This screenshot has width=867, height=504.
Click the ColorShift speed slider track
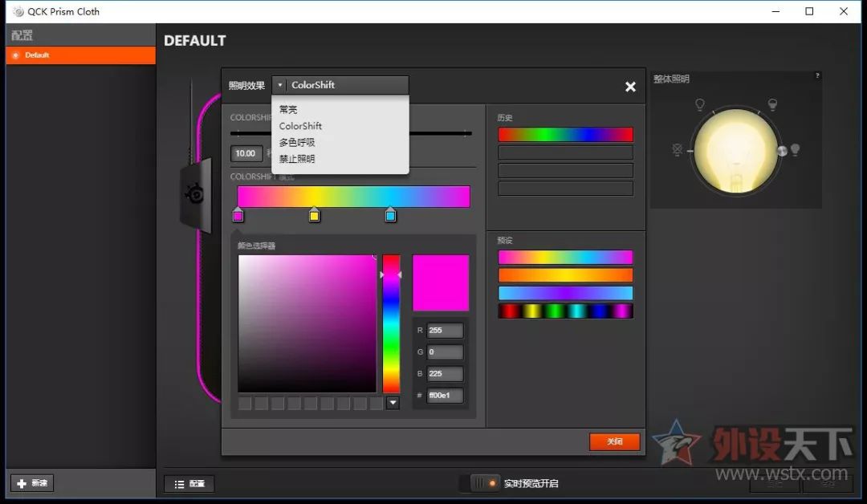tap(351, 133)
